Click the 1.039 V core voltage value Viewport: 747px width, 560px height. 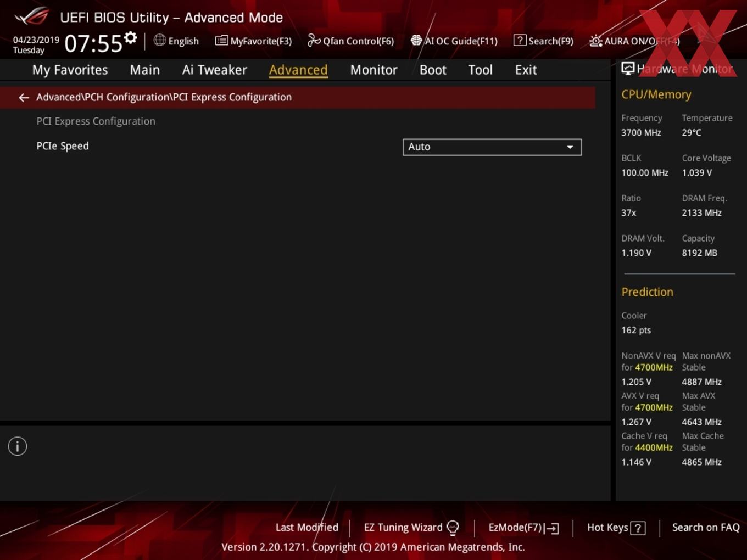coord(697,172)
